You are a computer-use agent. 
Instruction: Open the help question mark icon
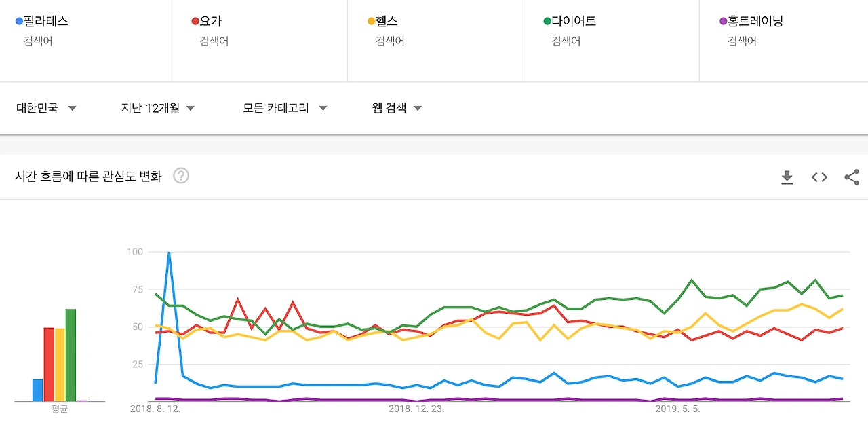click(181, 176)
